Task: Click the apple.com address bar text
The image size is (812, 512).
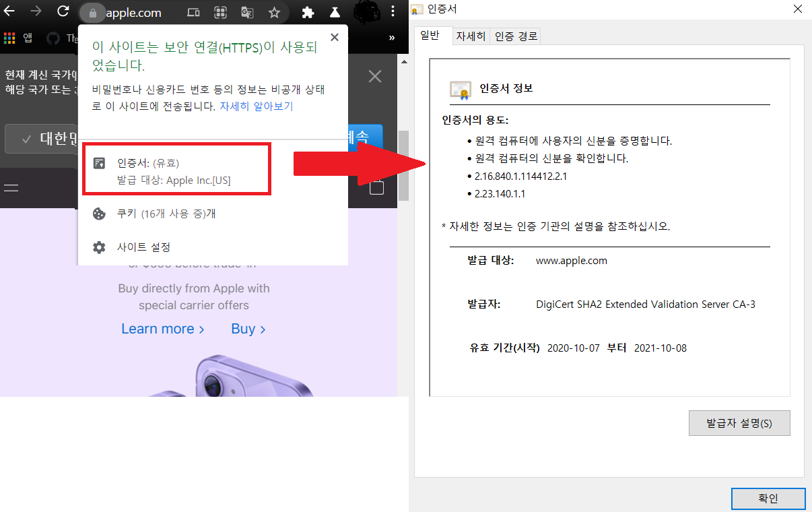Action: point(133,12)
